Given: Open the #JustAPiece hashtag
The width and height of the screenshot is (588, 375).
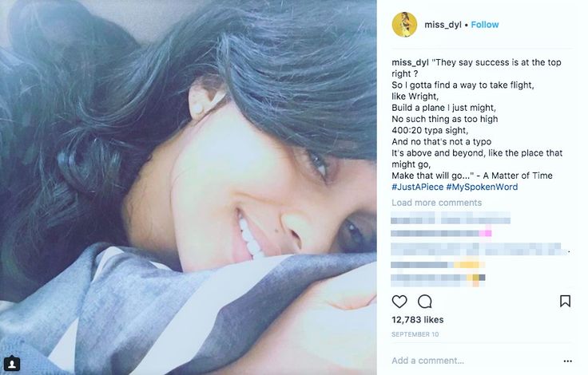Looking at the screenshot, I should (418, 187).
